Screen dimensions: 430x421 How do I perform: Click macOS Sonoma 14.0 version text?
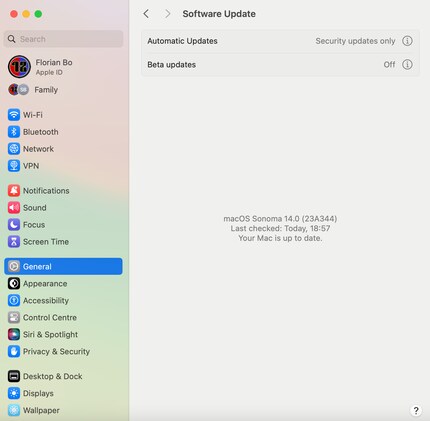[280, 219]
